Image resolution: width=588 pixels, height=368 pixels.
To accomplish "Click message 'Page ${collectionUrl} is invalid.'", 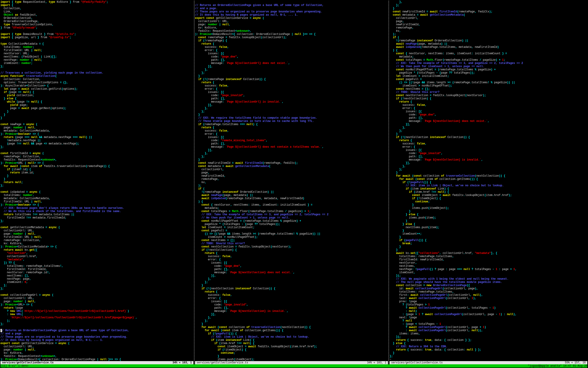I will point(254,102).
